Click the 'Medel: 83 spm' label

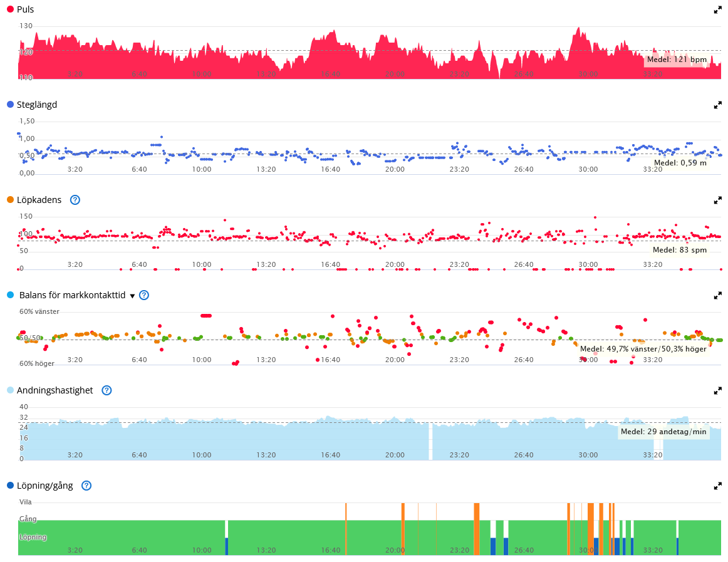(x=680, y=250)
